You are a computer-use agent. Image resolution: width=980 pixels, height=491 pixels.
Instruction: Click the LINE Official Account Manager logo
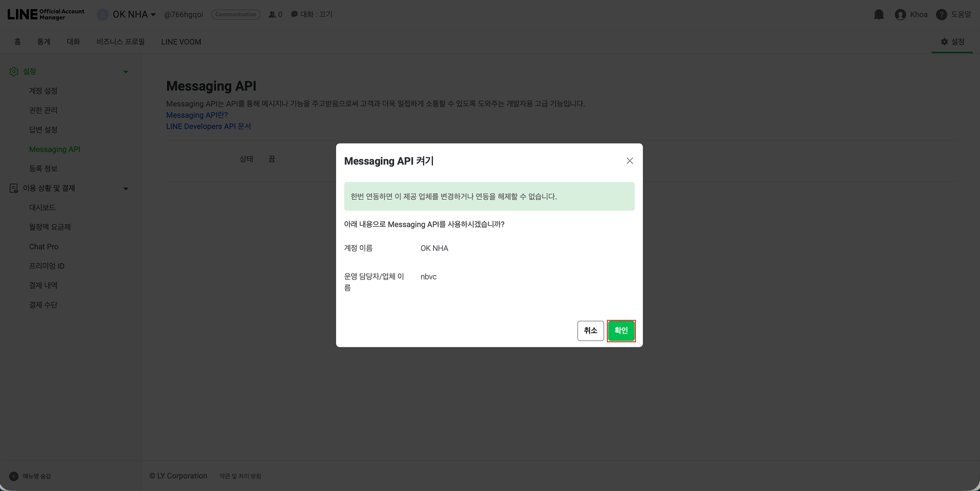45,13
